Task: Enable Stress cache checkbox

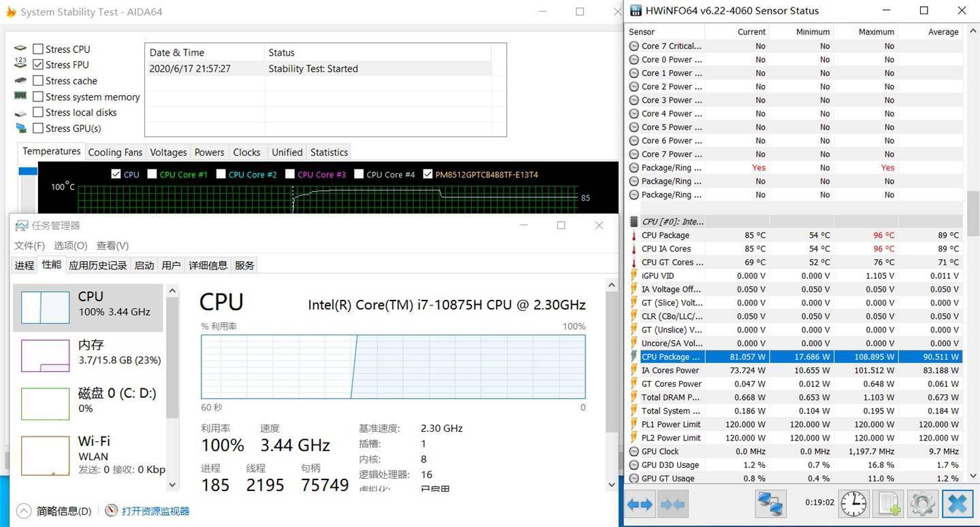Action: pyautogui.click(x=38, y=81)
